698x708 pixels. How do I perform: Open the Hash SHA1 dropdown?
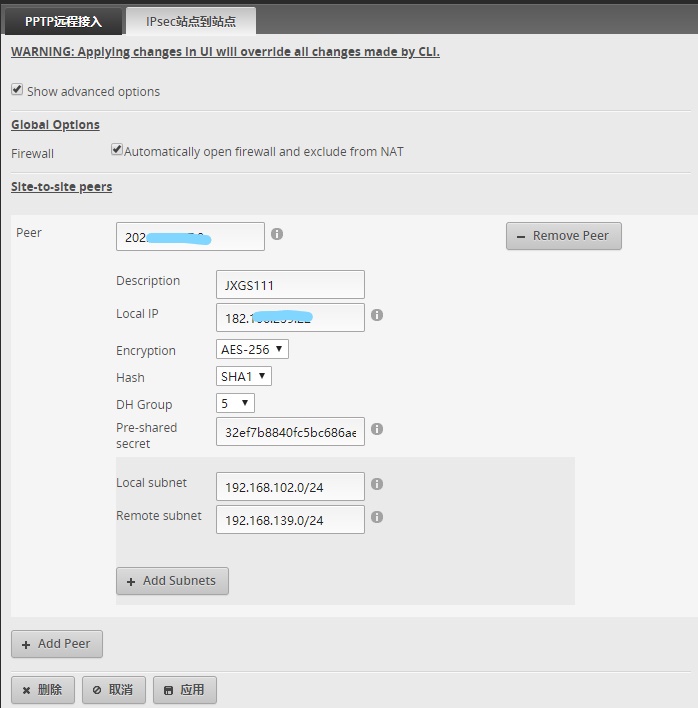pos(244,376)
